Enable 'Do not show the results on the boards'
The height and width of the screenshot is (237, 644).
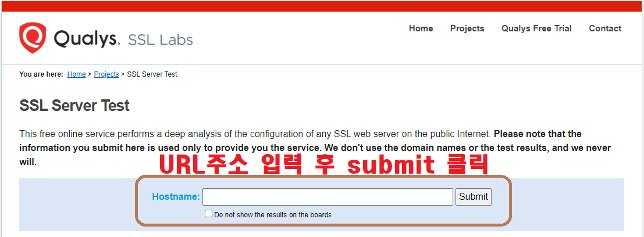[209, 214]
